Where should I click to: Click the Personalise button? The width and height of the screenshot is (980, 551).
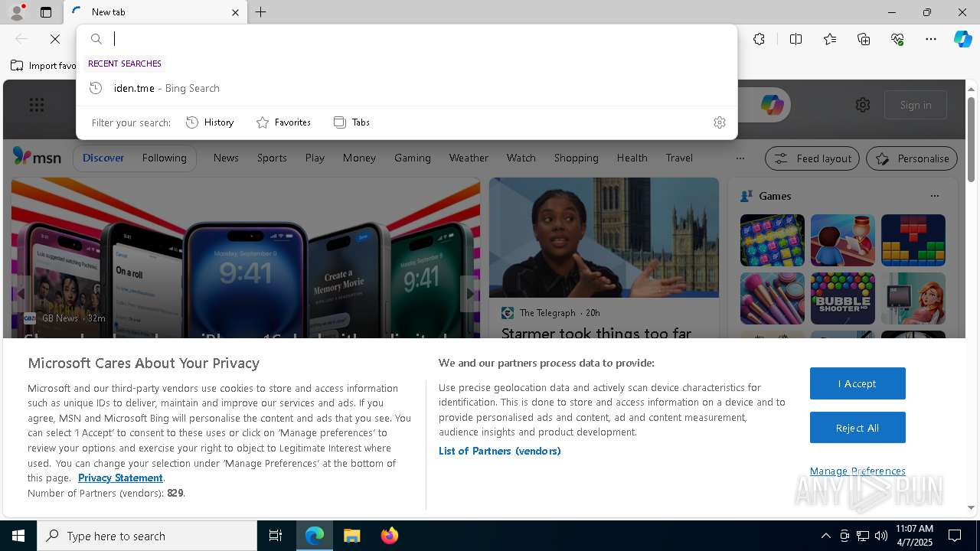point(912,158)
